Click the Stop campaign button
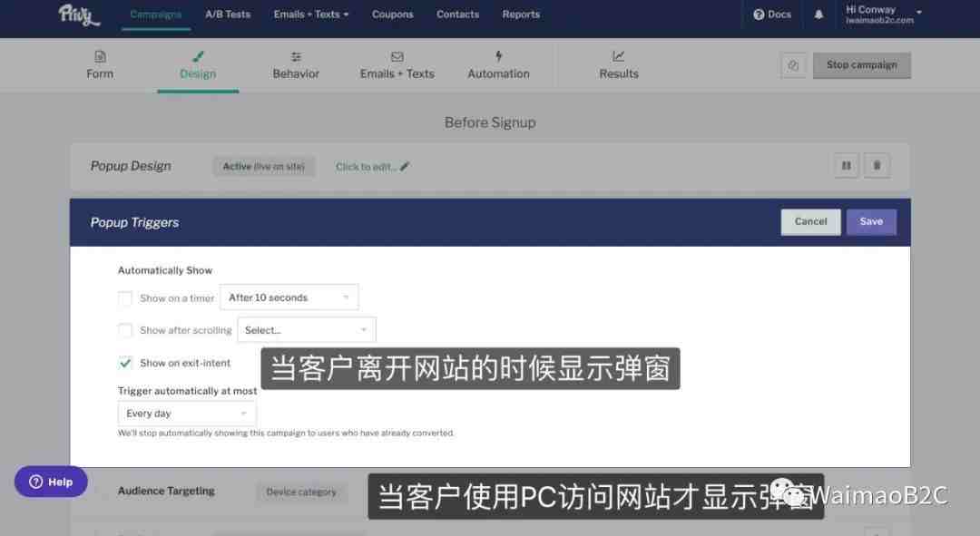Viewport: 980px width, 536px height. [x=861, y=65]
